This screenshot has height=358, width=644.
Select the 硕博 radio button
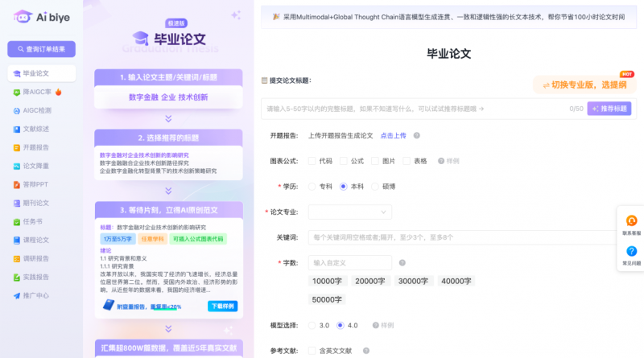point(375,187)
